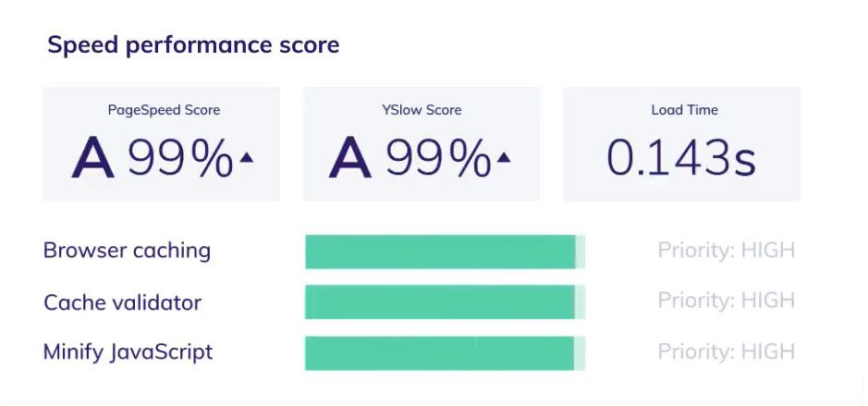
Task: Click Priority: HIGH beside Browser caching
Action: point(727,251)
